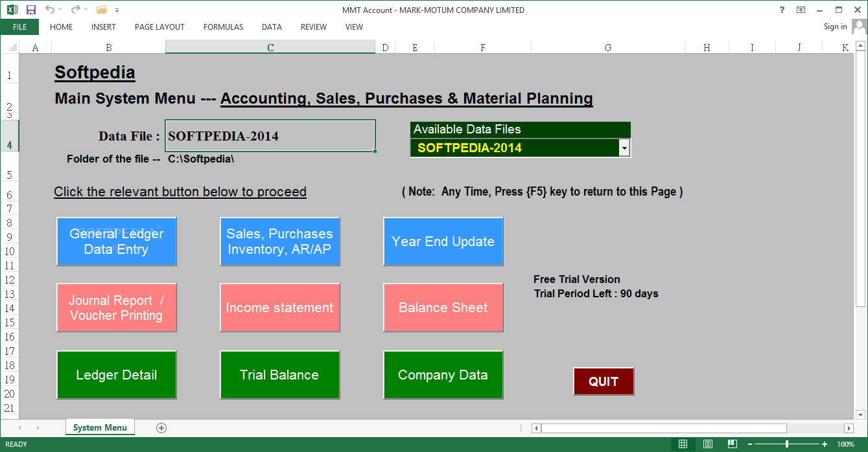The width and height of the screenshot is (868, 452).
Task: Click the Sign in link
Action: tap(835, 27)
